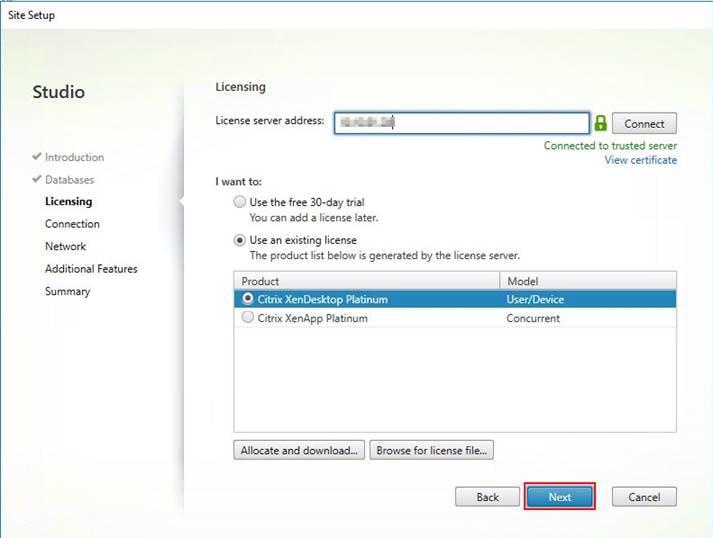The width and height of the screenshot is (713, 538).
Task: Click the green lock security icon
Action: [600, 123]
